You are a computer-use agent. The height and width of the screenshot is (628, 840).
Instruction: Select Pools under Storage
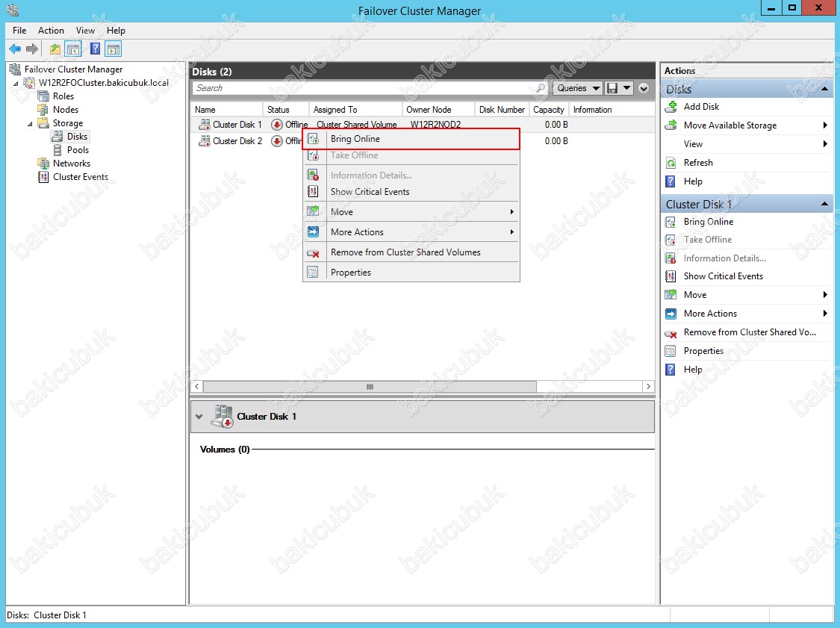78,150
